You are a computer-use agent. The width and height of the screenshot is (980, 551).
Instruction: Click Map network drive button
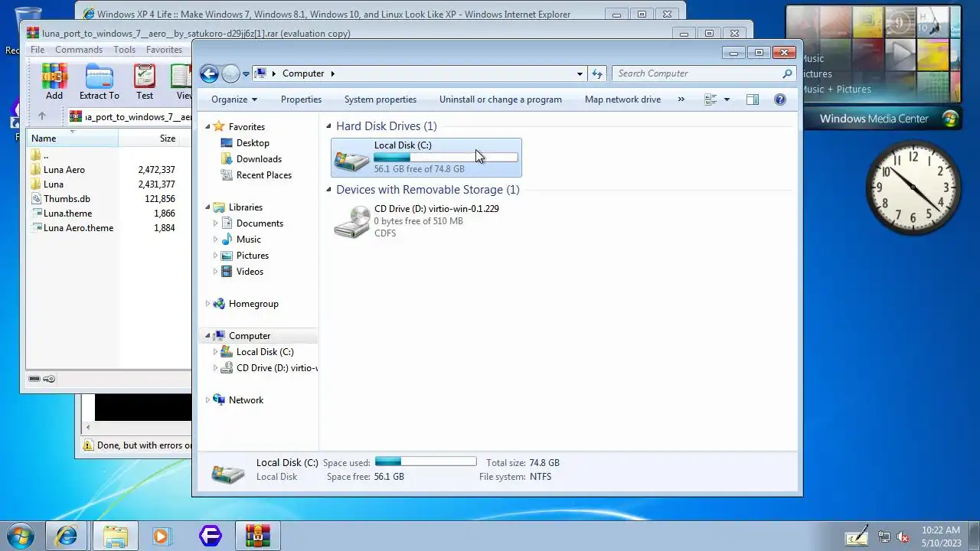(622, 99)
